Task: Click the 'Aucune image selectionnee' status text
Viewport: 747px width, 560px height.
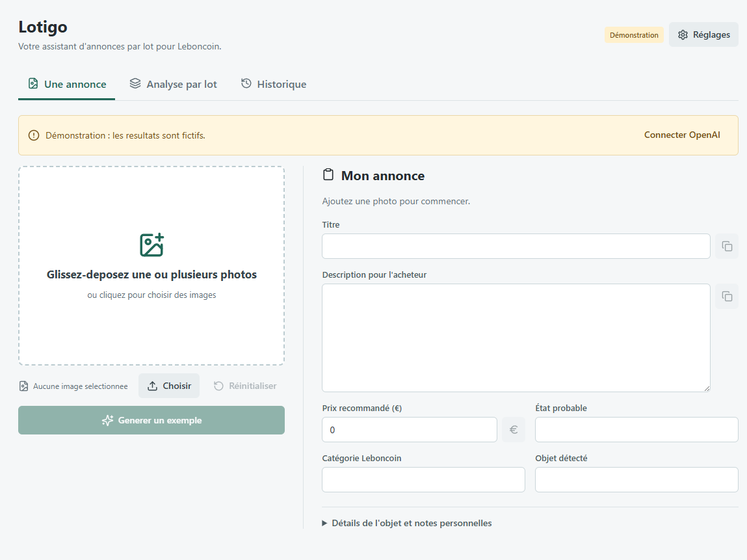Action: [81, 386]
